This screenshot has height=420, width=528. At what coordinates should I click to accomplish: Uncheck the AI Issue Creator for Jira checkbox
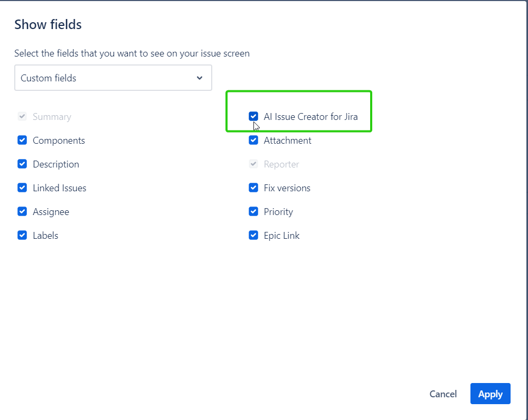253,117
